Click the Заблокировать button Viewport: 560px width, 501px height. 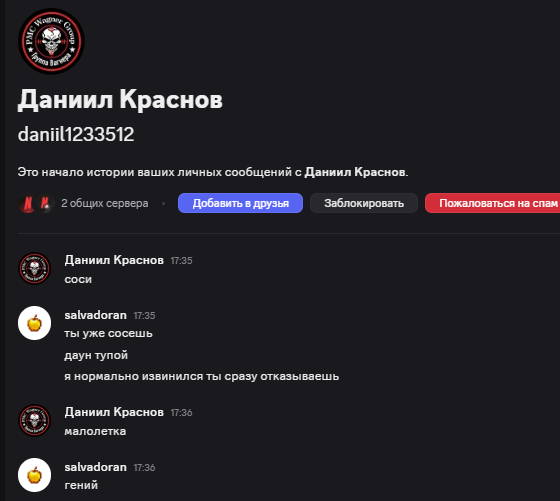(364, 203)
